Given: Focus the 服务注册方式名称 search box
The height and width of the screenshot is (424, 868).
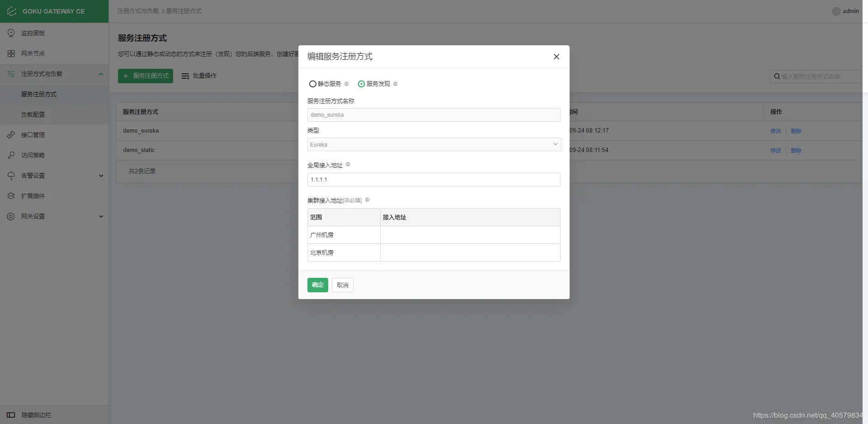Looking at the screenshot, I should [x=816, y=76].
